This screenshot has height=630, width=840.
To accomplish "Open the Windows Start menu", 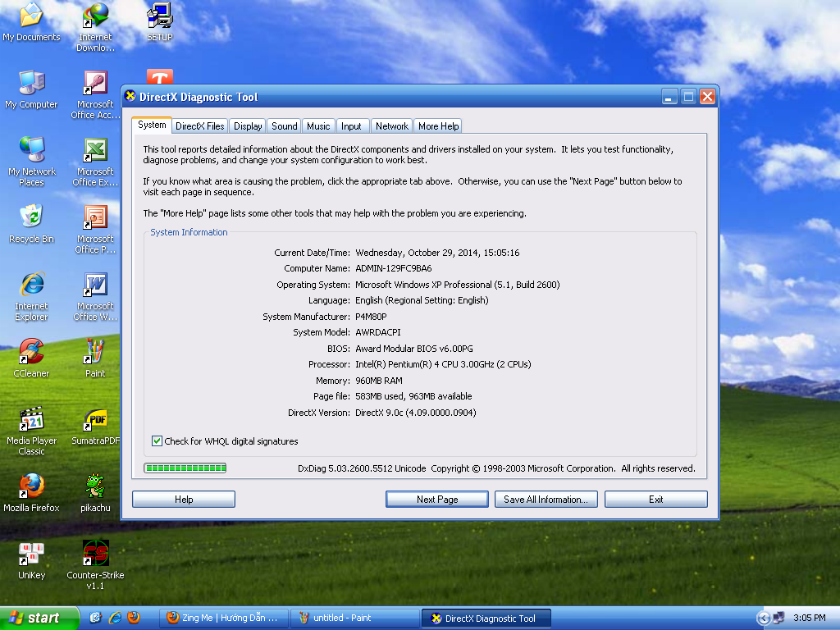I will click(x=39, y=619).
